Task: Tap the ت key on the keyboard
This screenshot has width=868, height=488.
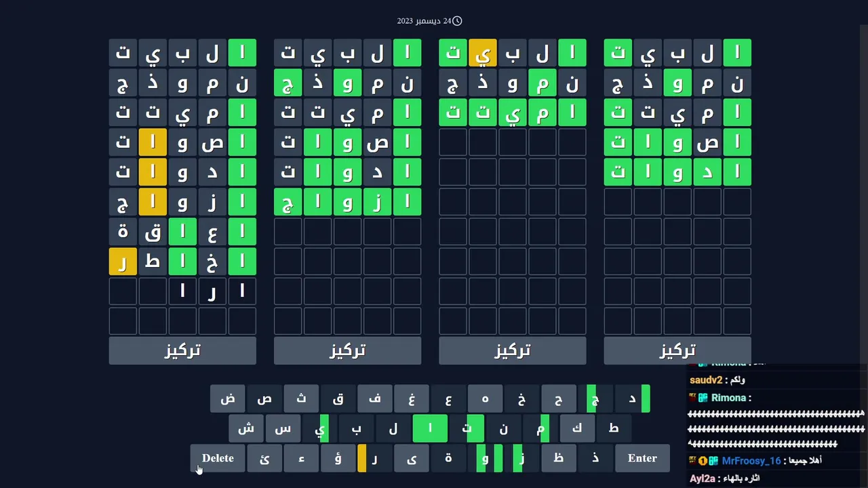Action: [467, 428]
